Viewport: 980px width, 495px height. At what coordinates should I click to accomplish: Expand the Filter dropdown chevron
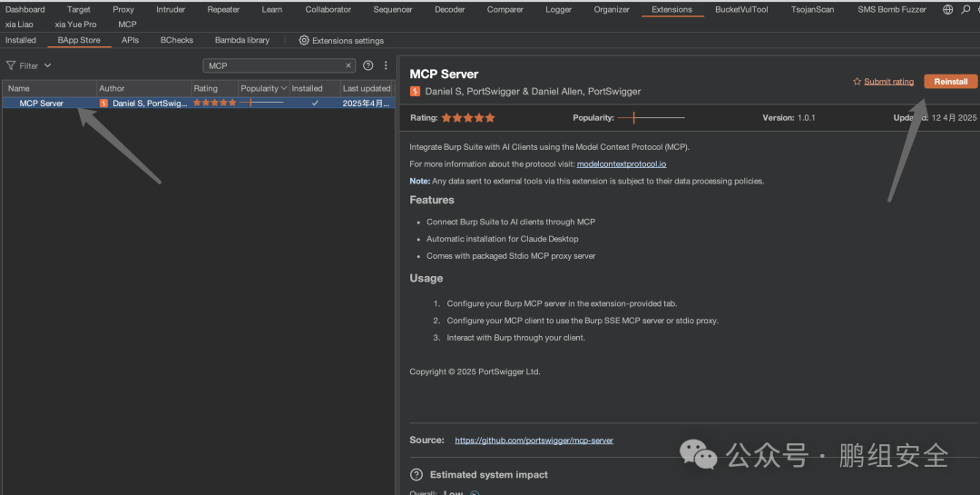pyautogui.click(x=47, y=65)
